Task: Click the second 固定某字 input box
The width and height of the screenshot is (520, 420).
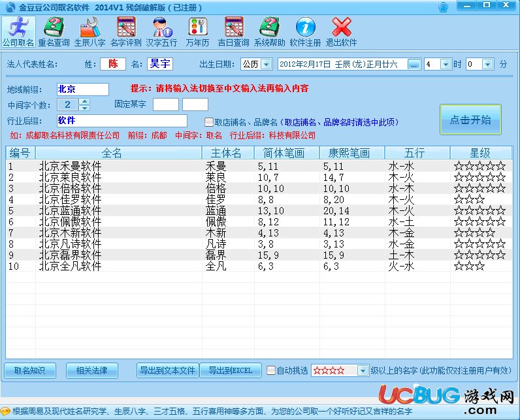Action: pos(195,105)
